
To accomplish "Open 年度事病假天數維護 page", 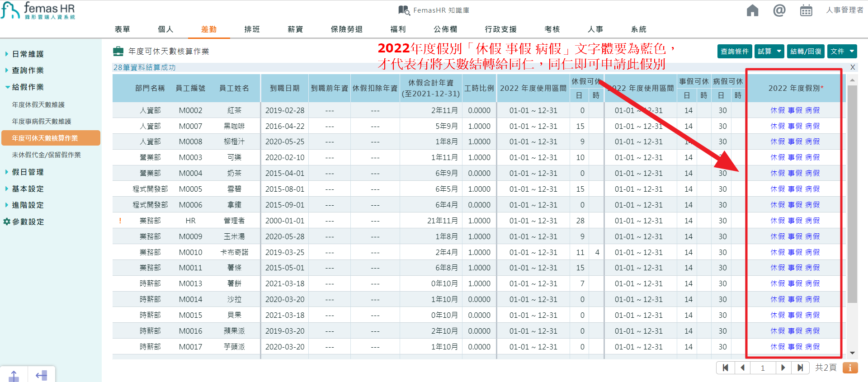I will coord(42,121).
